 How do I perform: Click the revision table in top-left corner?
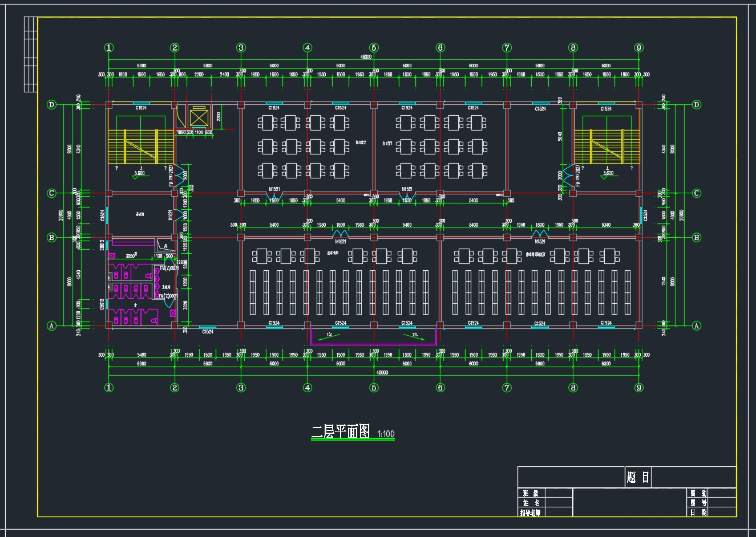click(x=30, y=54)
